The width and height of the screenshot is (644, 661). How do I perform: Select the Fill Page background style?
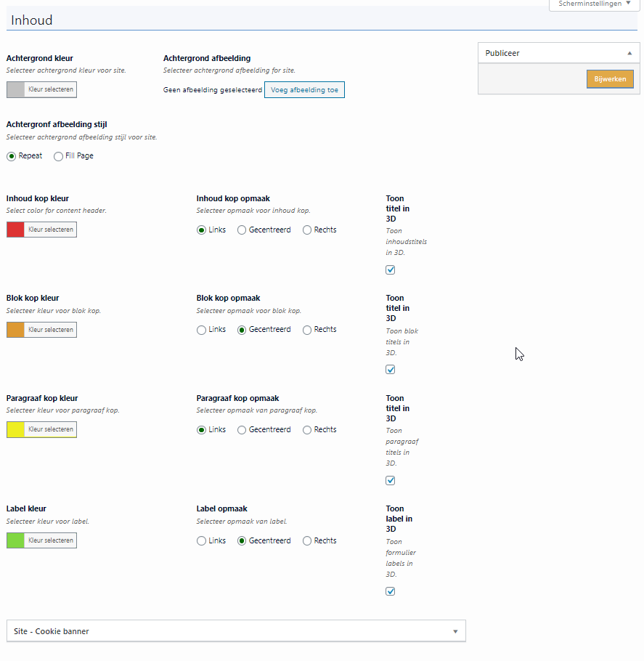[x=58, y=156]
